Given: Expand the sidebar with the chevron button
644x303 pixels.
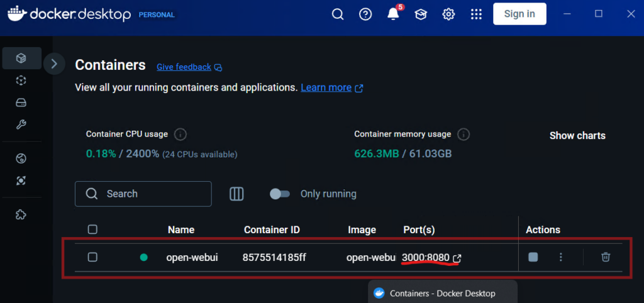Looking at the screenshot, I should 54,63.
